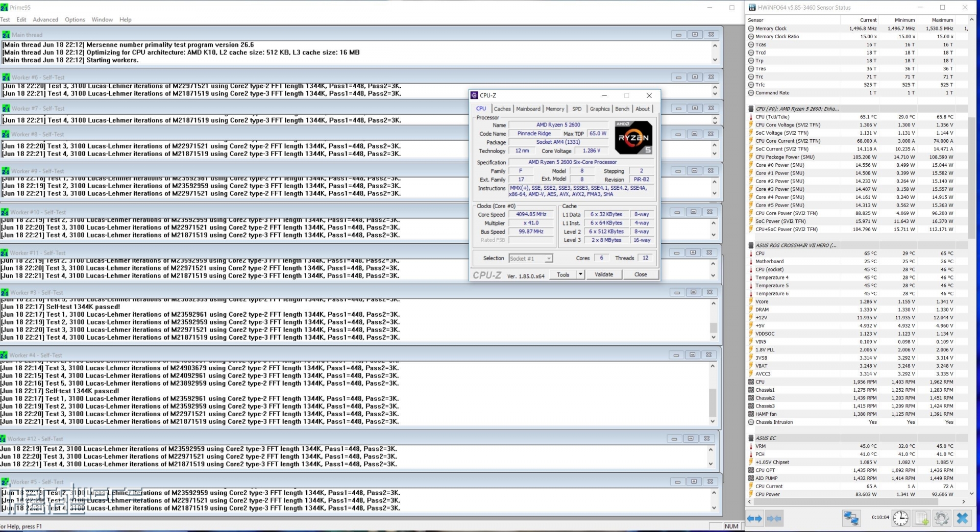The image size is (980, 532).
Task: Switch to the About tab in CPU-Z
Action: pos(643,109)
